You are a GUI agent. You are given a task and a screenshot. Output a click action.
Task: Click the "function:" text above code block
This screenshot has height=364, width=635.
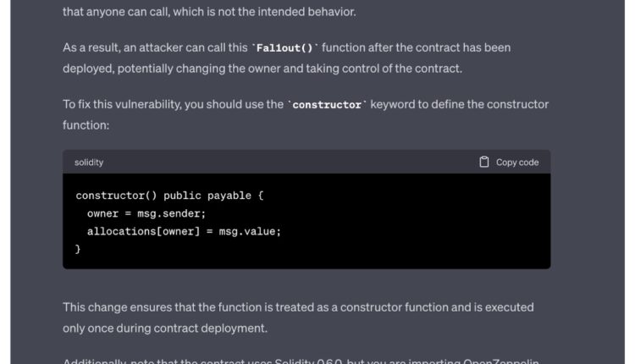(86, 124)
